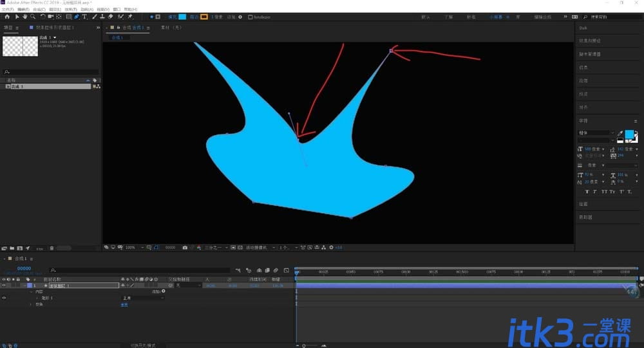Toggle visibility eye of the shape 1 group
The width and height of the screenshot is (644, 348).
pos(4,298)
